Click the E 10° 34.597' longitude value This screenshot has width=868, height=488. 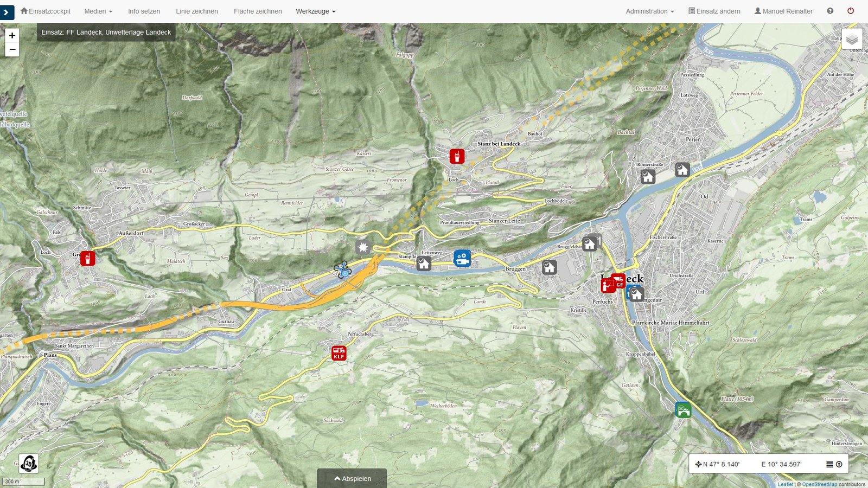[781, 464]
